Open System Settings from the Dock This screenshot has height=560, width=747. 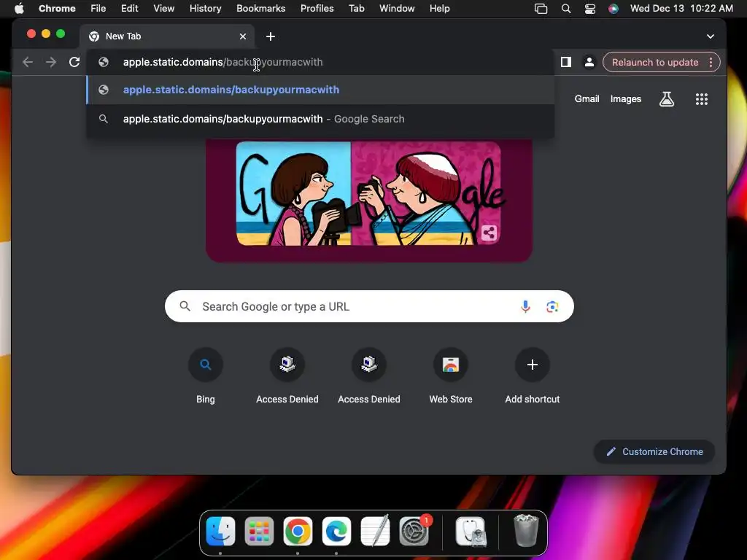pyautogui.click(x=414, y=531)
